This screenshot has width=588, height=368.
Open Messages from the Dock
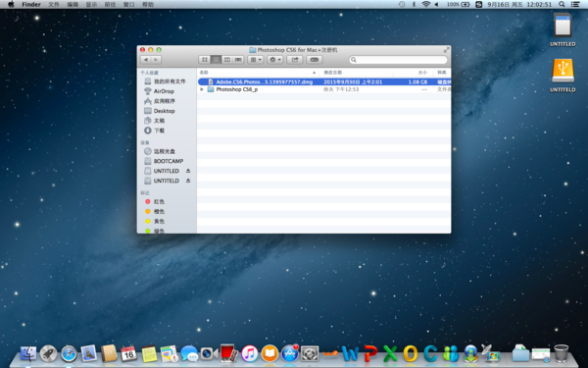click(189, 353)
